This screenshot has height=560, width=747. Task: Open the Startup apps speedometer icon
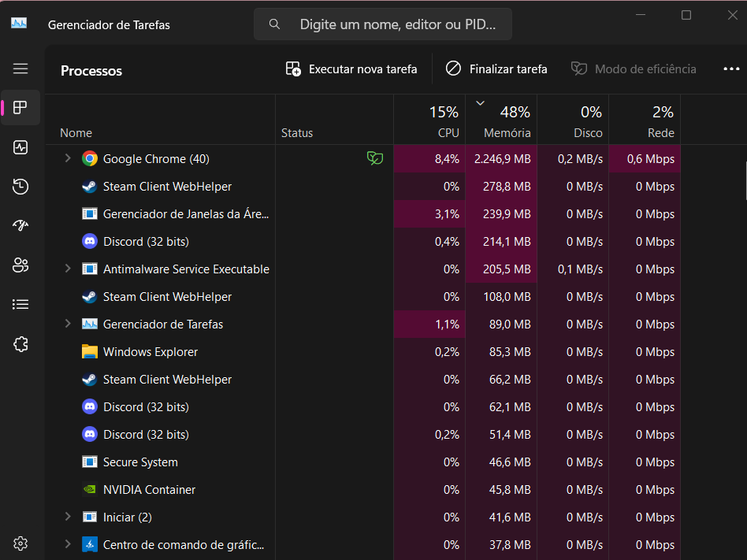(20, 225)
